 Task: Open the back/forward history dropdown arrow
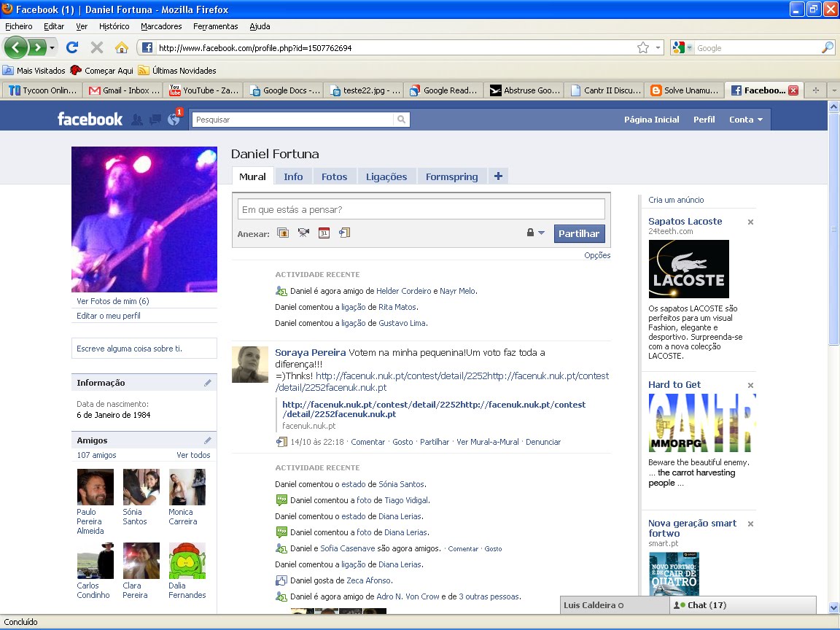(52, 47)
